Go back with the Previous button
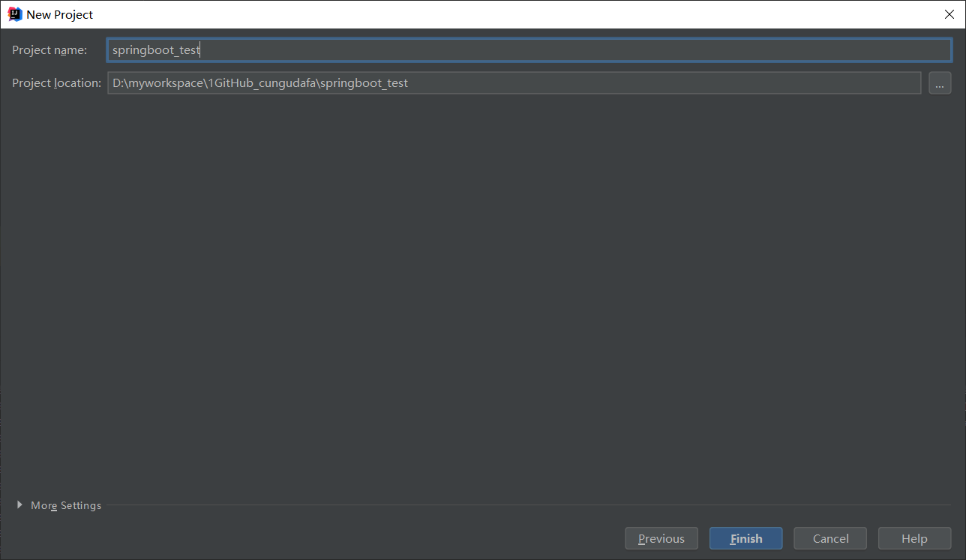Viewport: 966px width, 560px height. click(x=661, y=538)
